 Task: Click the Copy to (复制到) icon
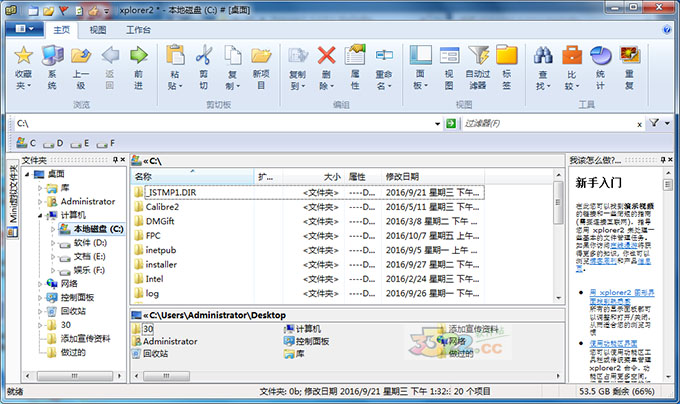click(298, 55)
